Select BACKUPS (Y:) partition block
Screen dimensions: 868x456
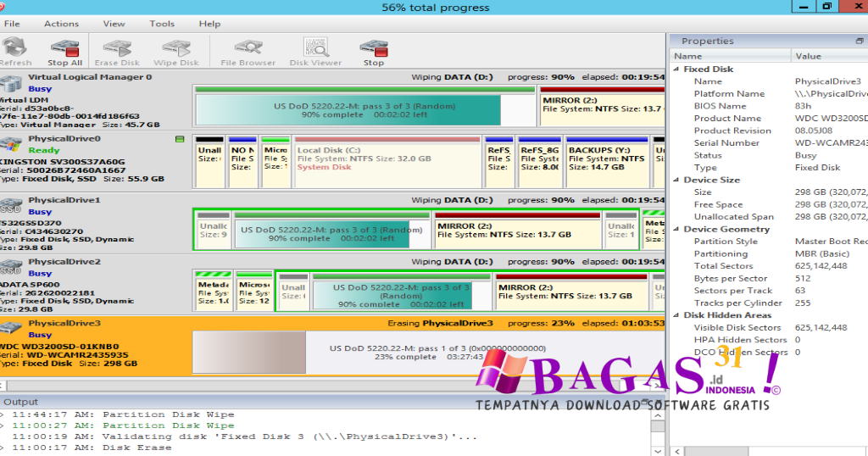607,162
